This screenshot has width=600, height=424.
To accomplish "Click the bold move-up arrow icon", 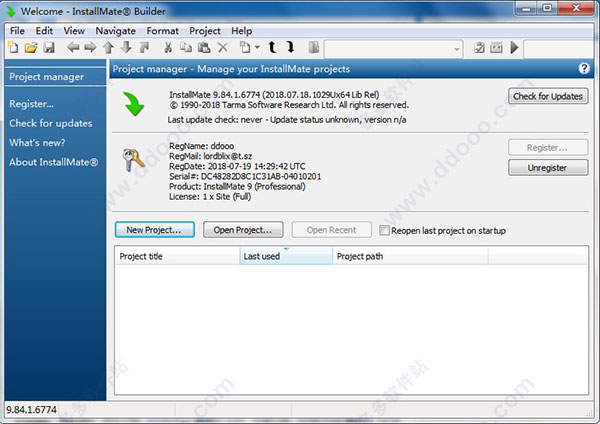I will [x=272, y=47].
